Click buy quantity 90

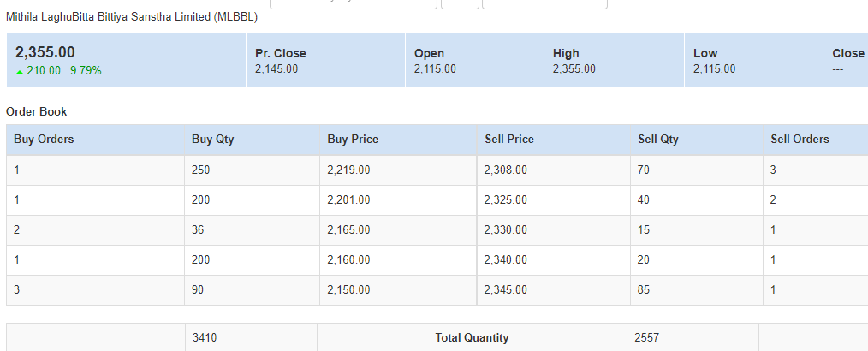[198, 289]
